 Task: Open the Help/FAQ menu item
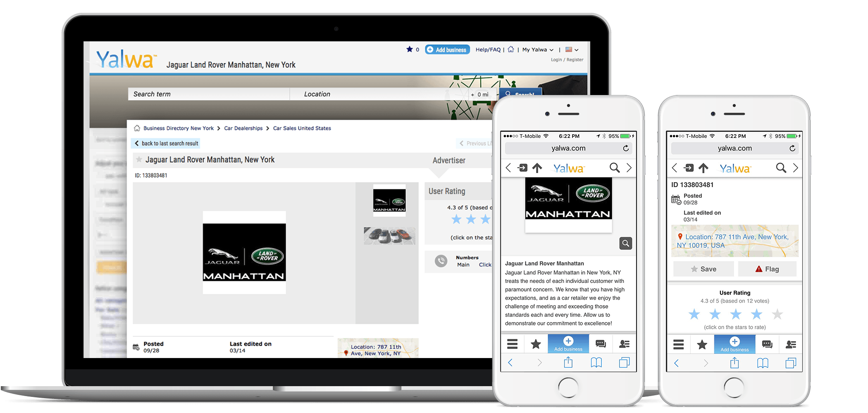point(488,50)
